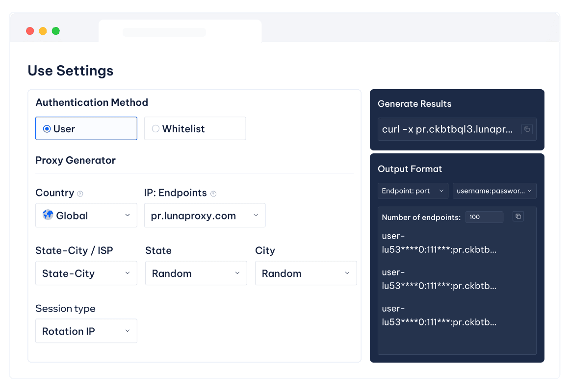Open the Country dropdown

pos(86,215)
